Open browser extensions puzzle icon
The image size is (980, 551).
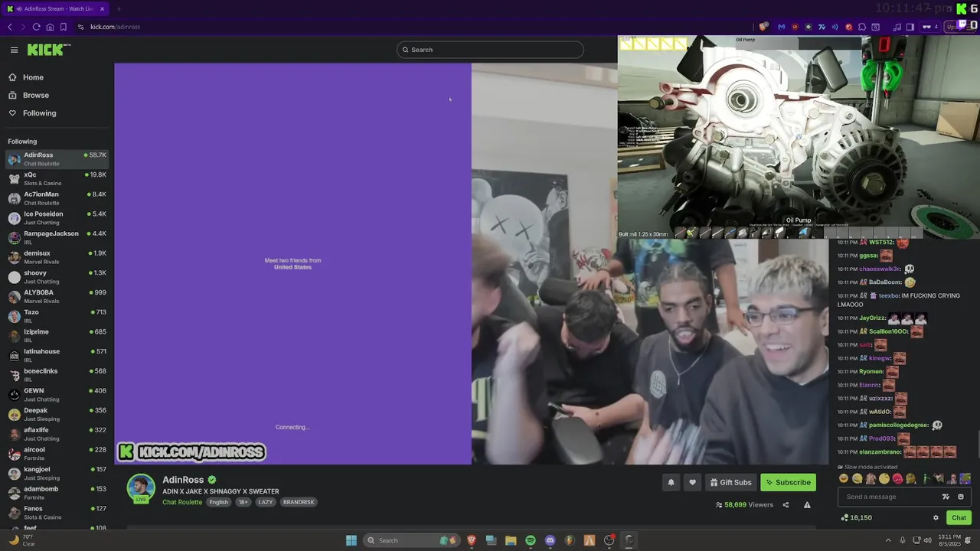pyautogui.click(x=862, y=27)
